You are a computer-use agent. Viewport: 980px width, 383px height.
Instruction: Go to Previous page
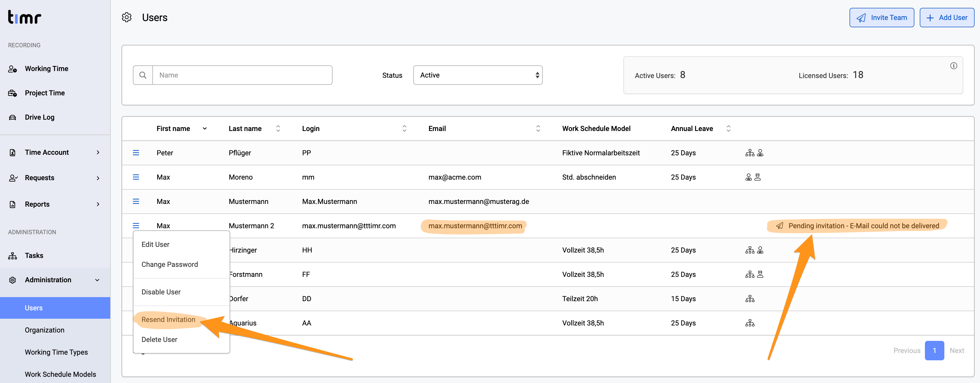tap(907, 351)
